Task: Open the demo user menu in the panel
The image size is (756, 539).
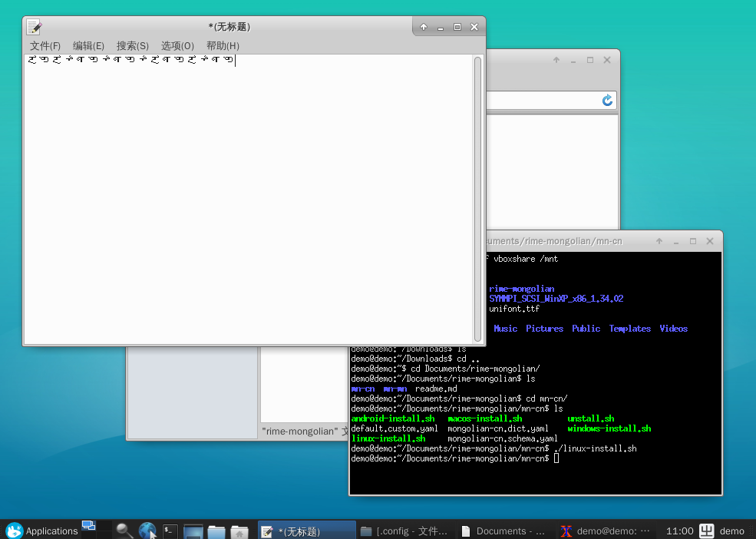Action: point(731,531)
